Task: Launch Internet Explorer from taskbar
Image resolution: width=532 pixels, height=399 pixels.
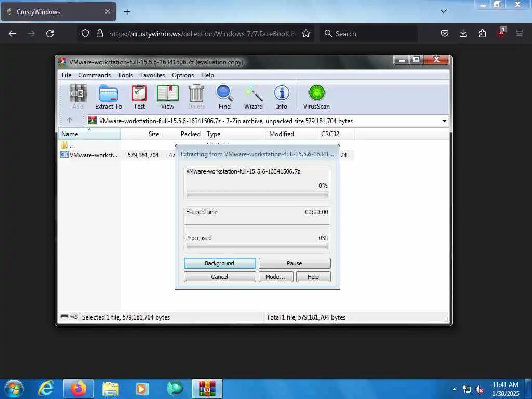Action: [46, 389]
